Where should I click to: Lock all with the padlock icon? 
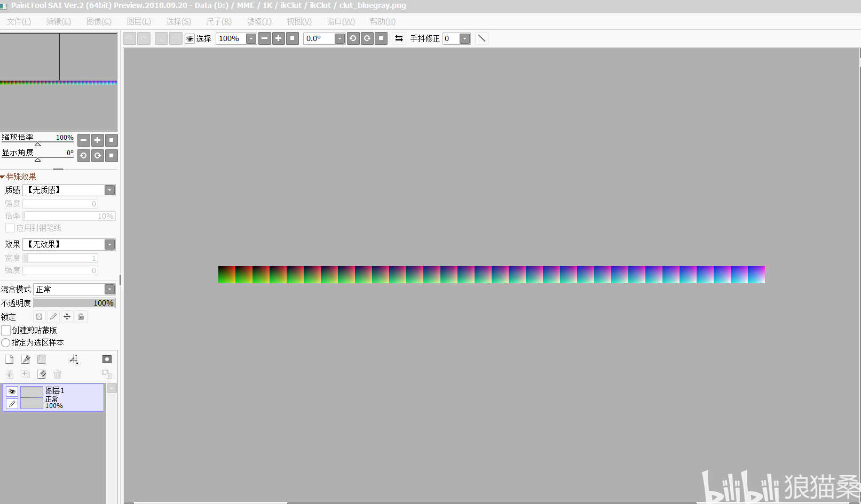click(81, 317)
